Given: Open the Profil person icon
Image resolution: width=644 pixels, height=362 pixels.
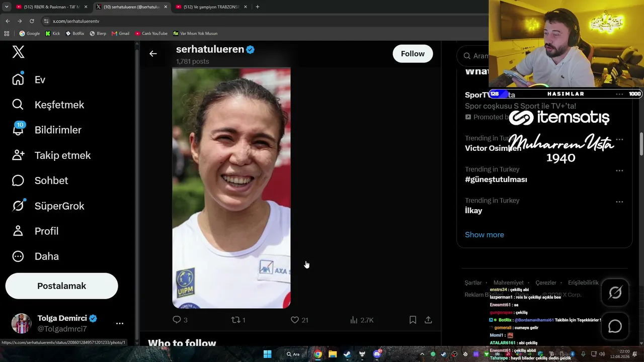Looking at the screenshot, I should tap(18, 231).
